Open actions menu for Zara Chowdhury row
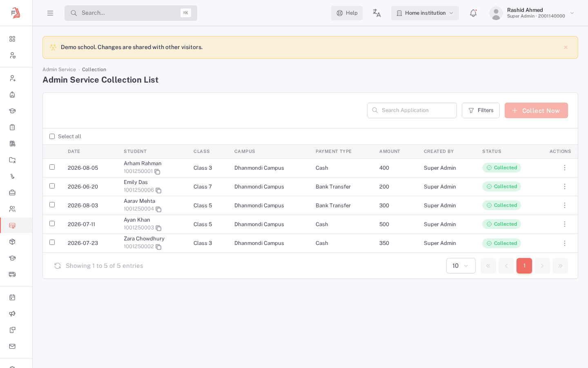 tap(565, 243)
